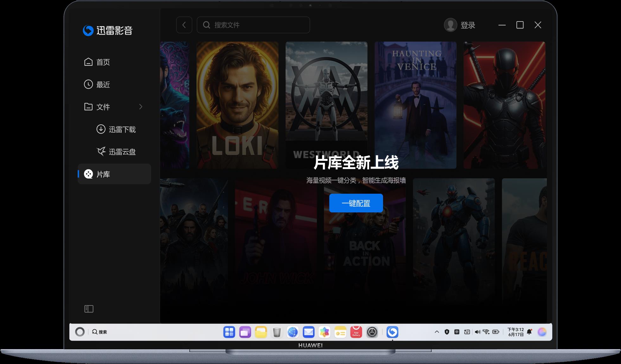The image size is (621, 364).
Task: Open the globe browser icon
Action: (x=293, y=332)
